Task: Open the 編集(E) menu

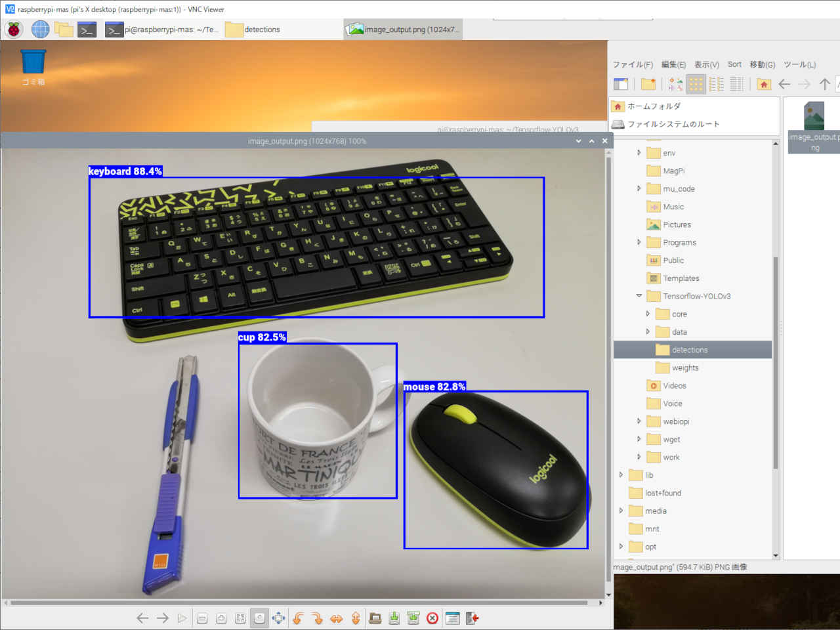Action: coord(673,64)
